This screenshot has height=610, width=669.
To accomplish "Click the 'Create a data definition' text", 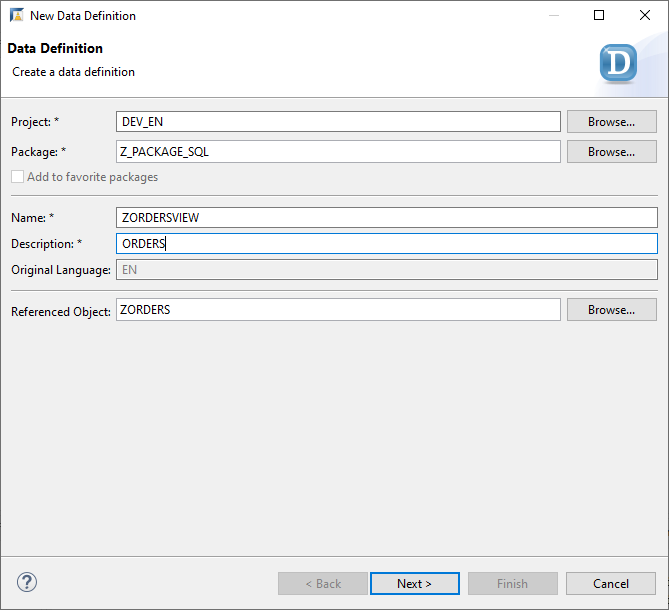I will (73, 72).
